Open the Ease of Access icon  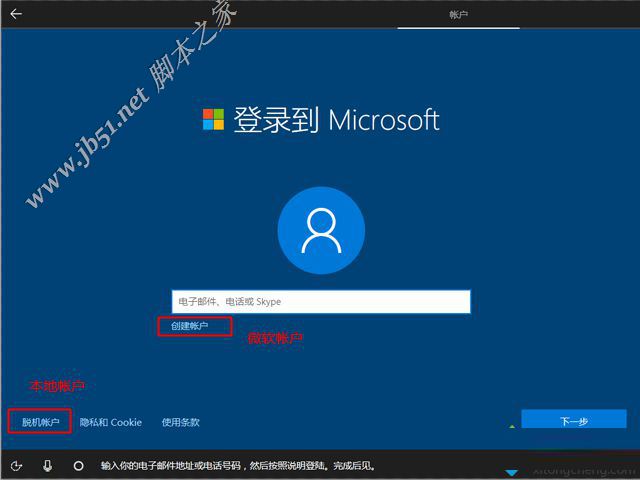click(16, 466)
